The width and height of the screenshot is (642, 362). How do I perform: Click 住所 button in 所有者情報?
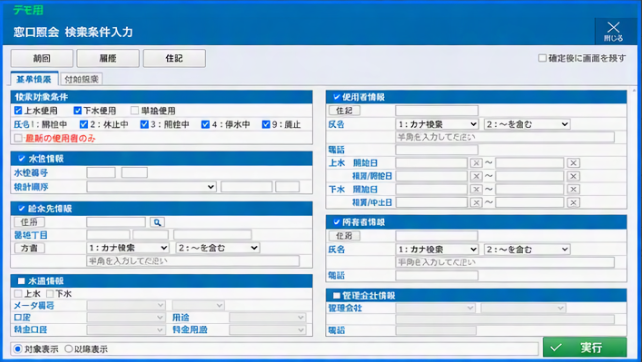click(344, 236)
